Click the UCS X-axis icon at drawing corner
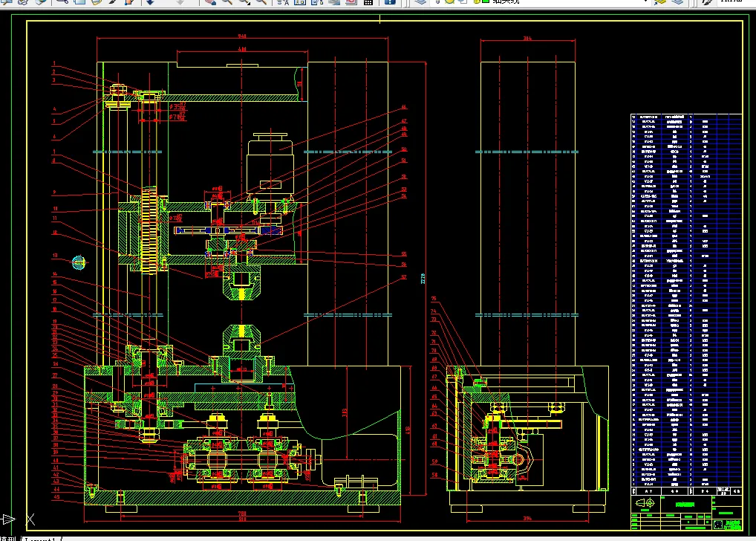 [30, 519]
